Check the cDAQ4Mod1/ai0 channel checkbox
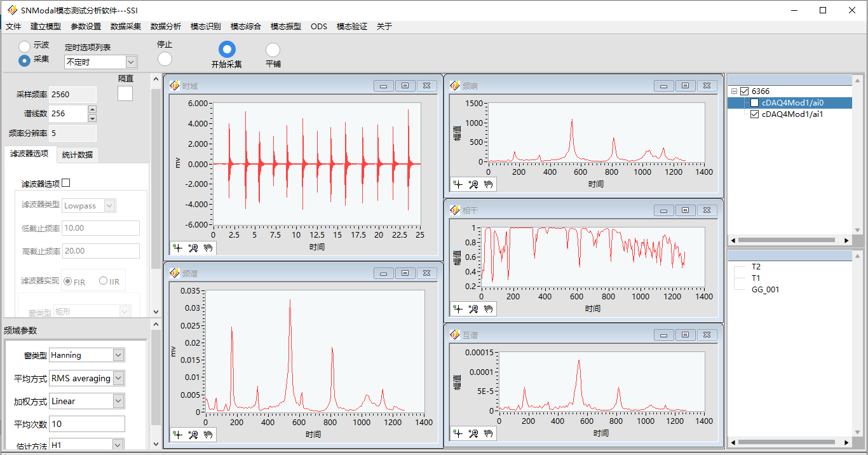 (754, 103)
